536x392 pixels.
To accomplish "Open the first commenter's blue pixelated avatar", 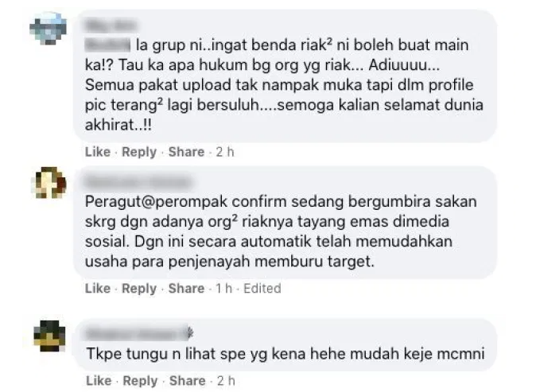I will click(49, 29).
